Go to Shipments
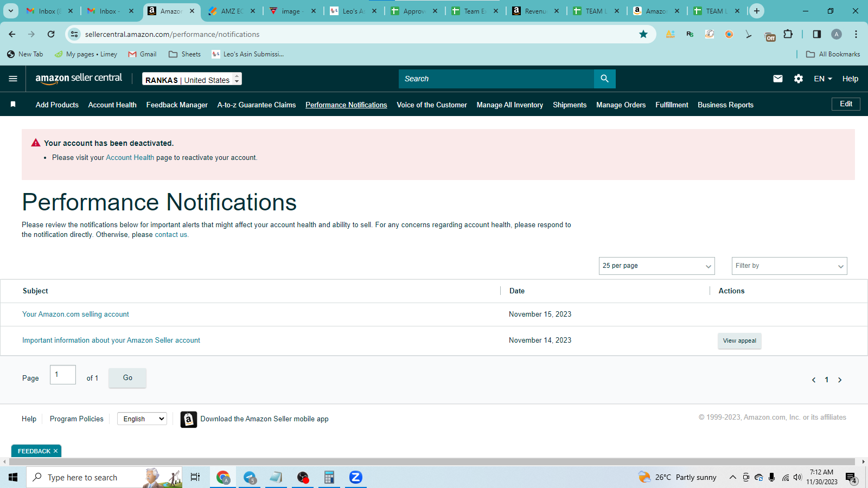 coord(570,105)
